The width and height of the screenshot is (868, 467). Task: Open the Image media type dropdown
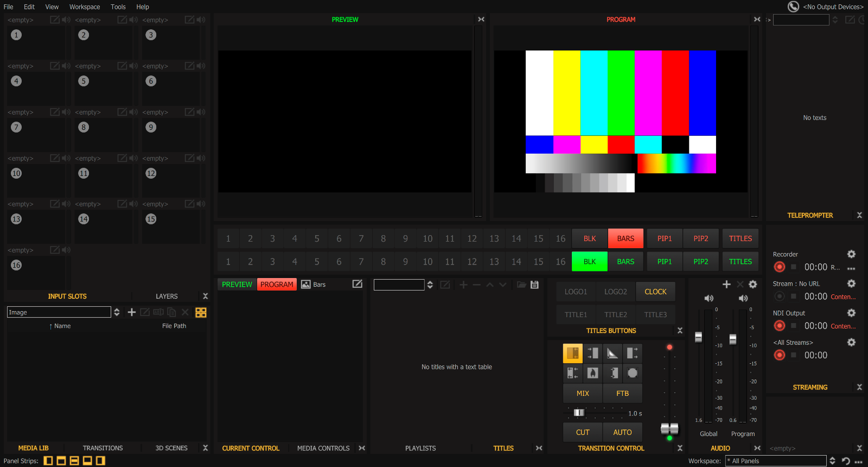117,312
